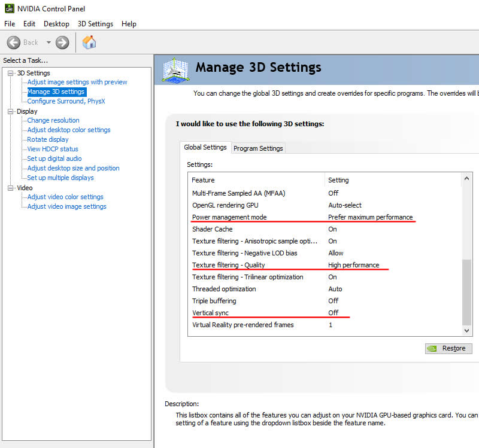Screen dimensions: 479x448
Task: Select Texture filtering - Anisotropic sample optimization row
Action: pyautogui.click(x=325, y=241)
